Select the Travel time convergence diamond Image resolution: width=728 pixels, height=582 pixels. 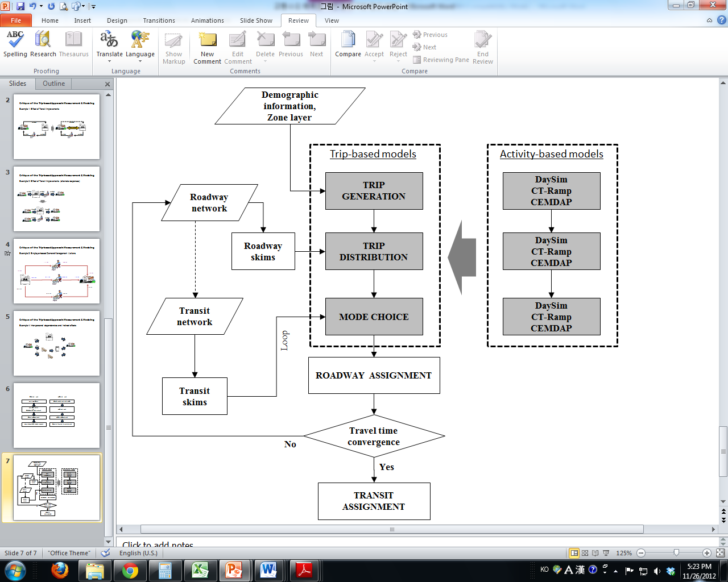pos(374,436)
